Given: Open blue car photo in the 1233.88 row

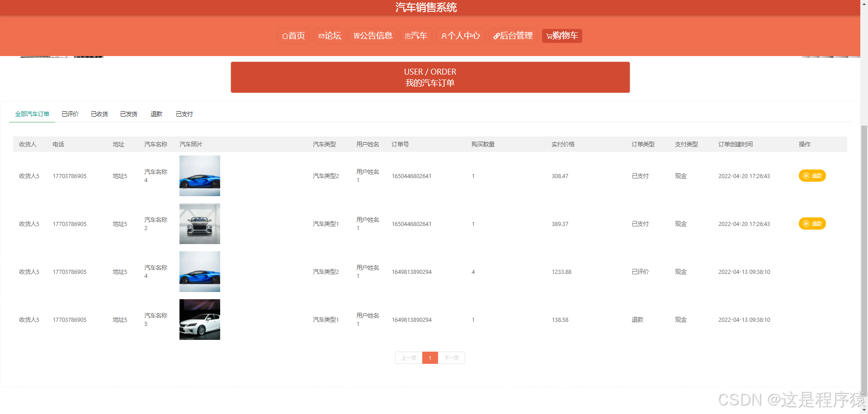Looking at the screenshot, I should tap(200, 272).
